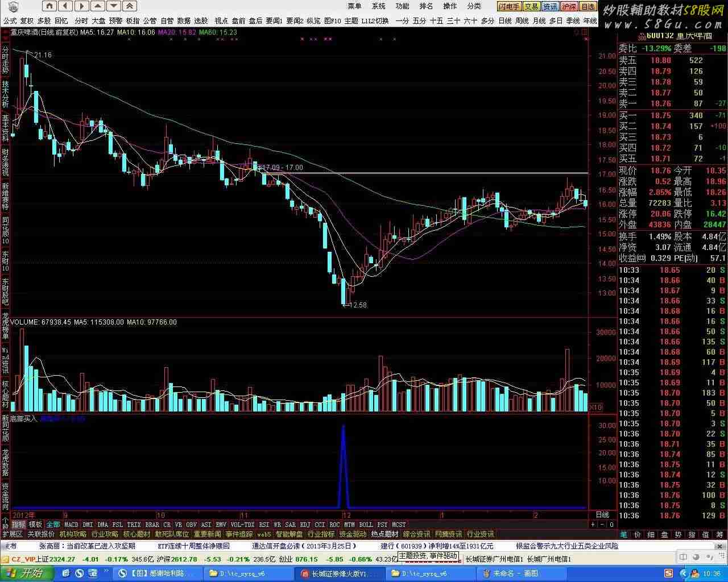Open the 重要新闻 tab
Image resolution: width=728 pixels, height=582 pixels.
(x=207, y=534)
